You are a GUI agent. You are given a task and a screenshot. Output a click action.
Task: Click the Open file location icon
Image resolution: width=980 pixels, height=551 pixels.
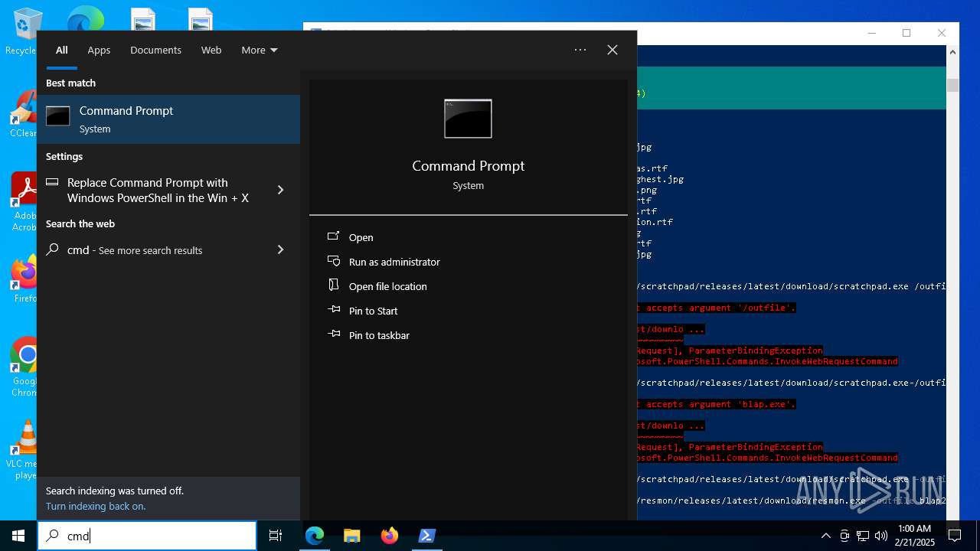coord(333,285)
